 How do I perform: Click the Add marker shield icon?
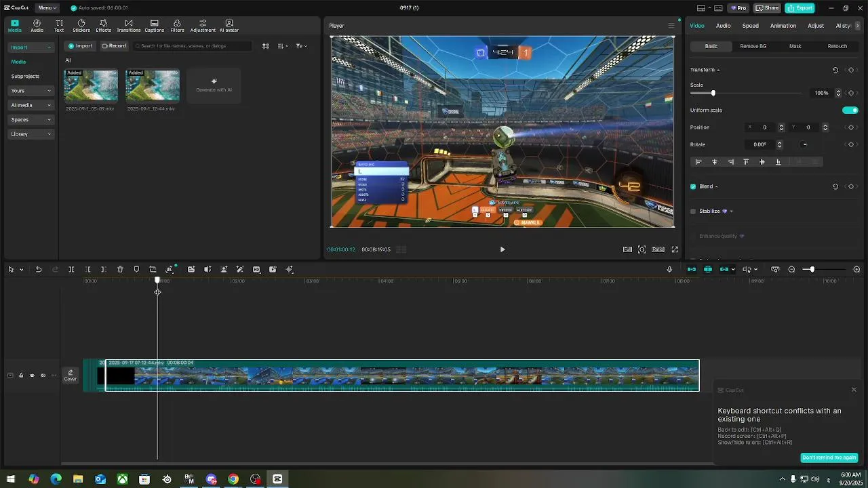[x=136, y=270]
